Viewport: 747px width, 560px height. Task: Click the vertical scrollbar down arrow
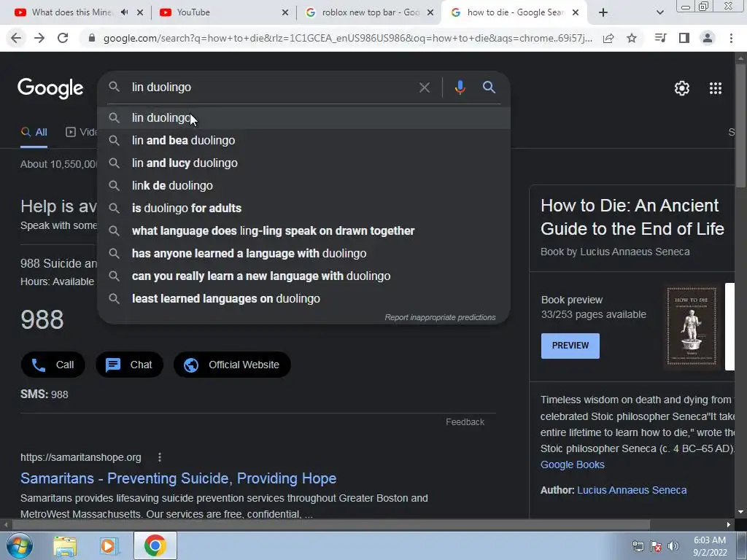point(741,511)
